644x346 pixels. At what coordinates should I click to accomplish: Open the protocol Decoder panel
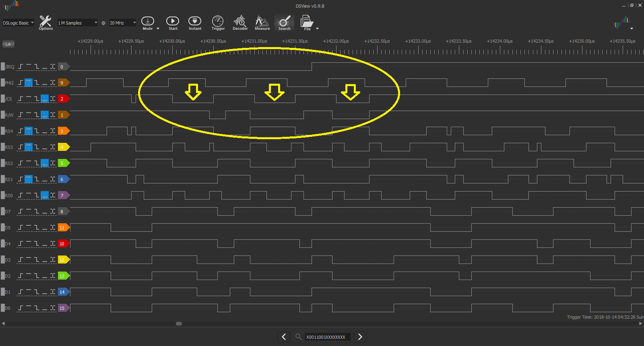pyautogui.click(x=240, y=23)
